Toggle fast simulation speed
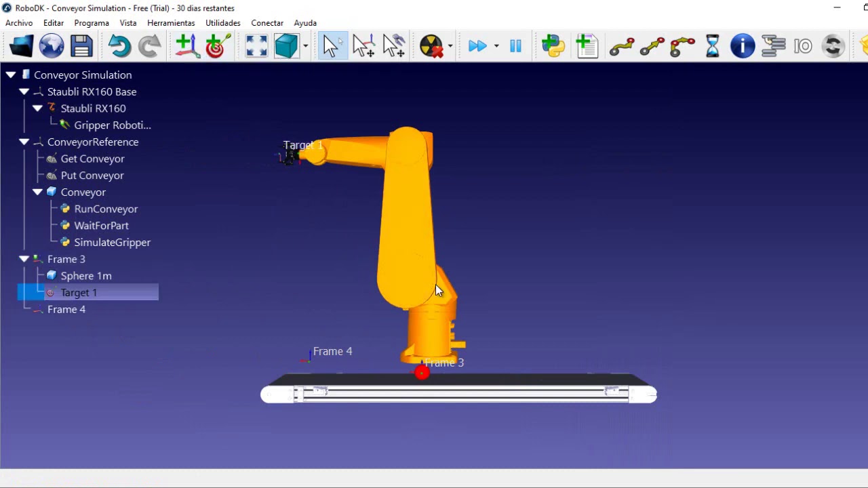Image resolution: width=868 pixels, height=488 pixels. 477,46
